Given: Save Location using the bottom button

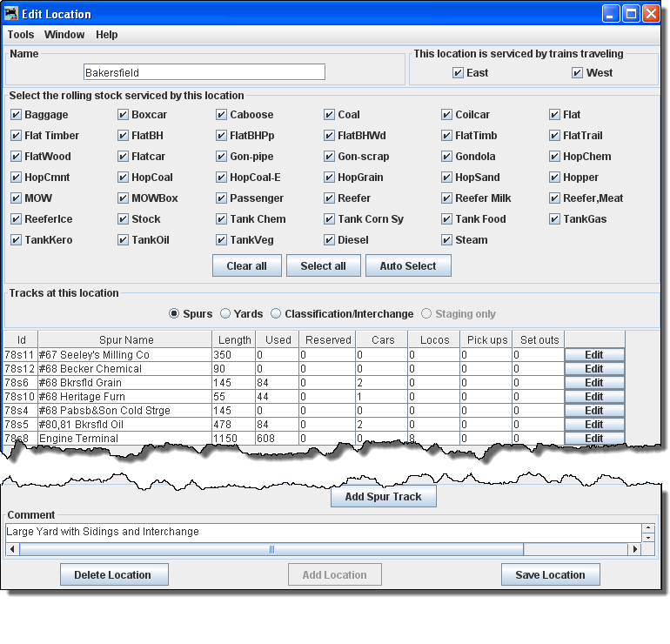Looking at the screenshot, I should coord(550,574).
